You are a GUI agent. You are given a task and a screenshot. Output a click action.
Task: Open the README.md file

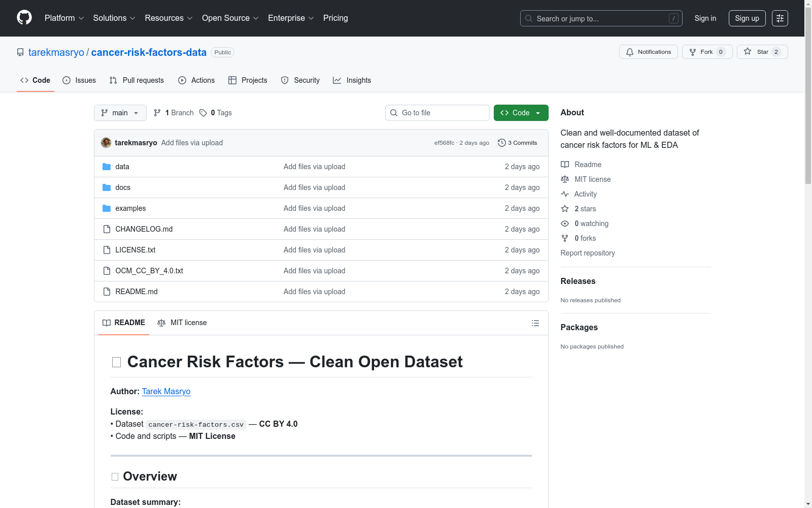click(137, 292)
